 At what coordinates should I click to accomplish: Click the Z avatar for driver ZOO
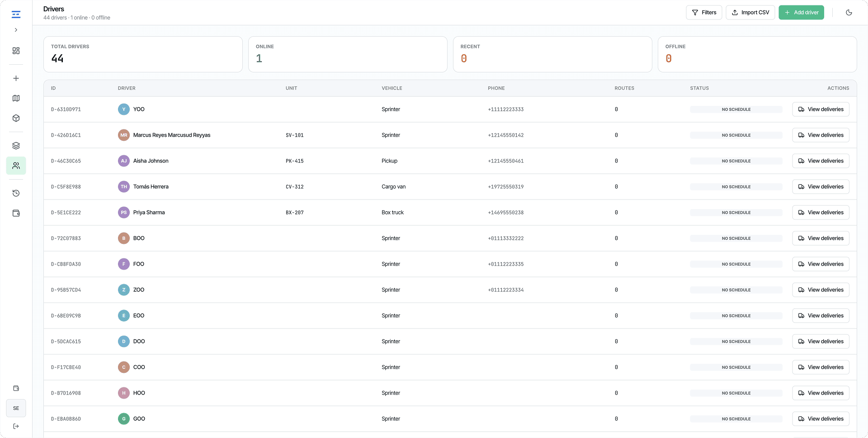point(124,290)
